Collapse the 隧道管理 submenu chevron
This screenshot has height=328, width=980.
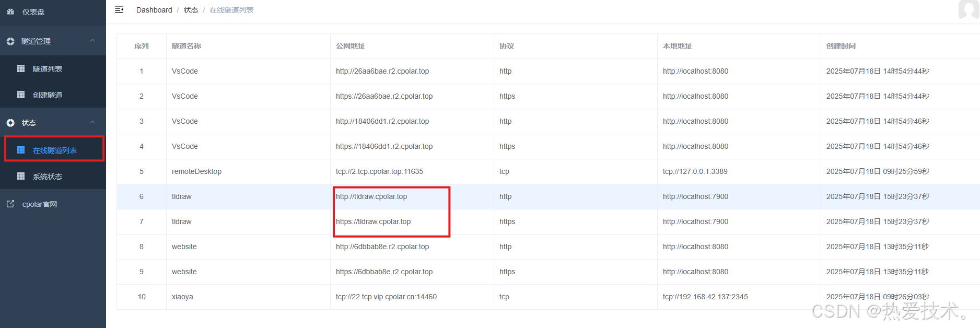tap(92, 41)
